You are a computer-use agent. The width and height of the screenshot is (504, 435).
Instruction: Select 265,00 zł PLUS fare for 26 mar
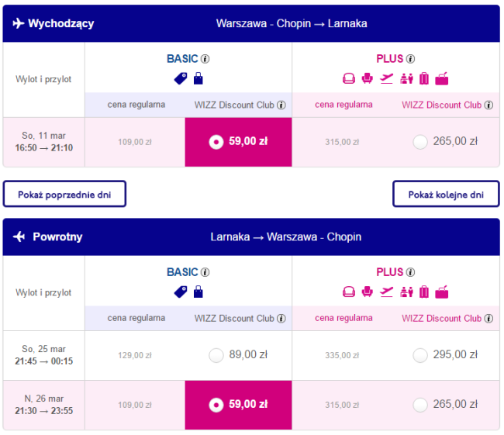tap(420, 405)
